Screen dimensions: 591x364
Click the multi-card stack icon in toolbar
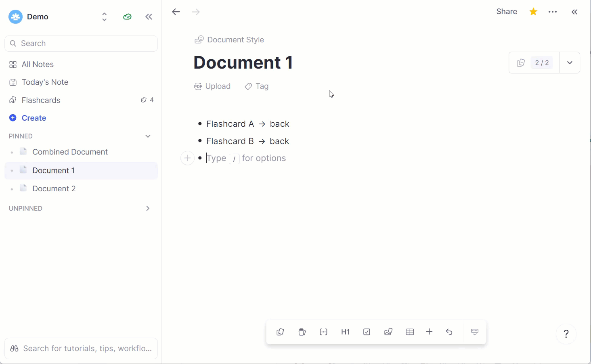pos(302,332)
